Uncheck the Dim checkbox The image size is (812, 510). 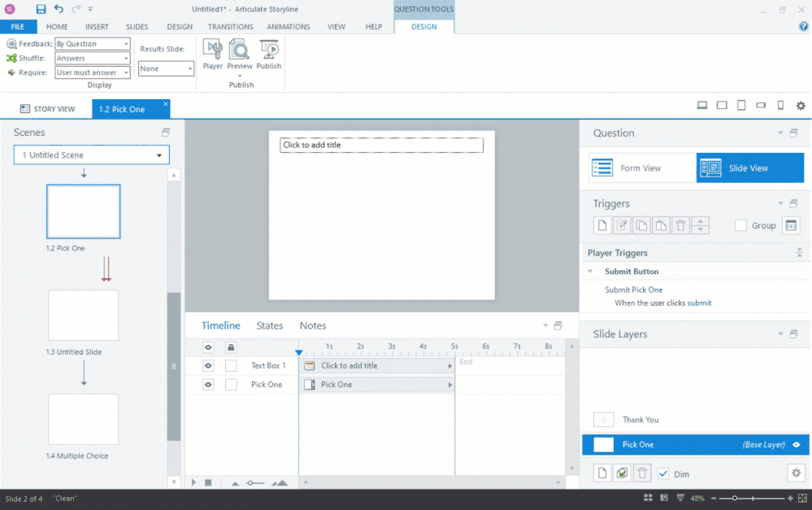(x=663, y=473)
